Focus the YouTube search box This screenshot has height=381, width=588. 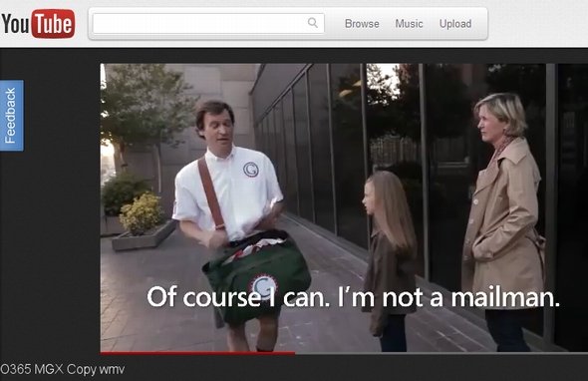(208, 23)
